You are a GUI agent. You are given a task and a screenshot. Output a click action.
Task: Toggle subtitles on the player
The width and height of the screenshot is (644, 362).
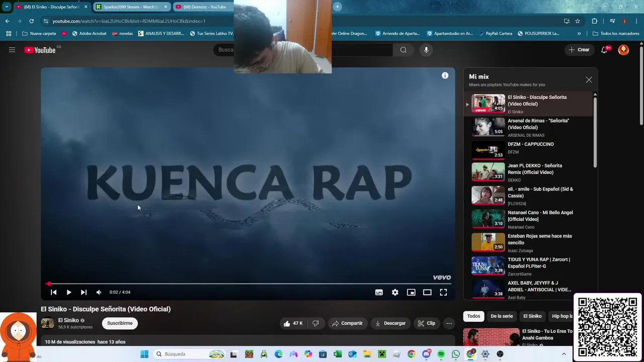coord(379,292)
